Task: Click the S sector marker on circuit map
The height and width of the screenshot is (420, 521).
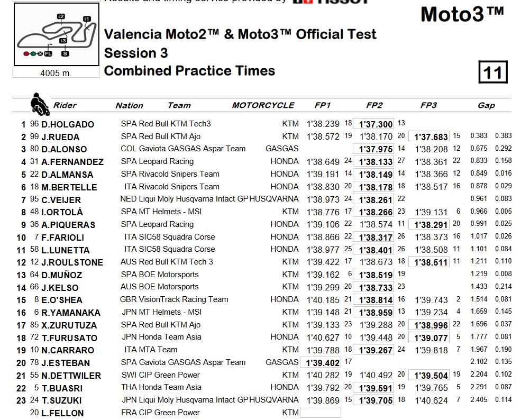Action: click(65, 53)
